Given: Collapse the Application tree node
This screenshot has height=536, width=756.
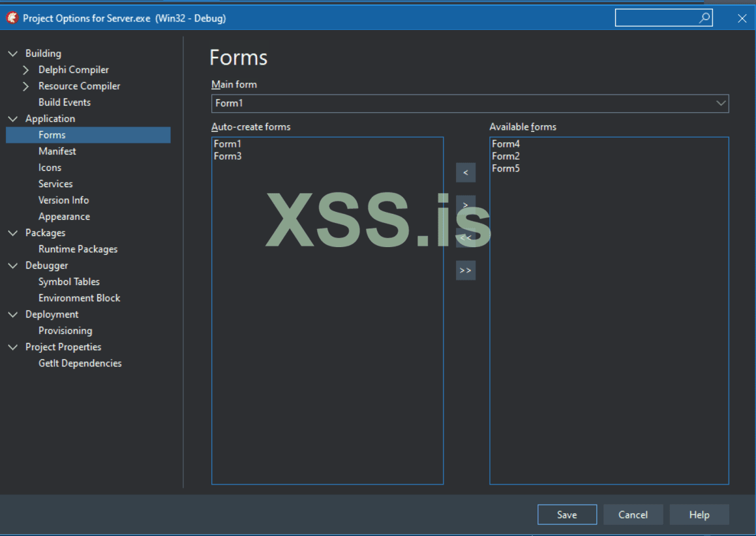Looking at the screenshot, I should (13, 119).
